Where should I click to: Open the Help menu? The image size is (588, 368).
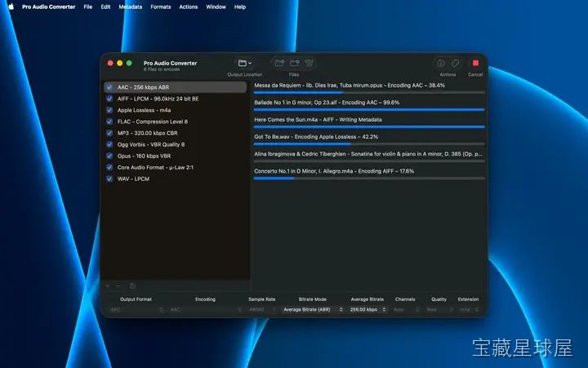(x=240, y=7)
